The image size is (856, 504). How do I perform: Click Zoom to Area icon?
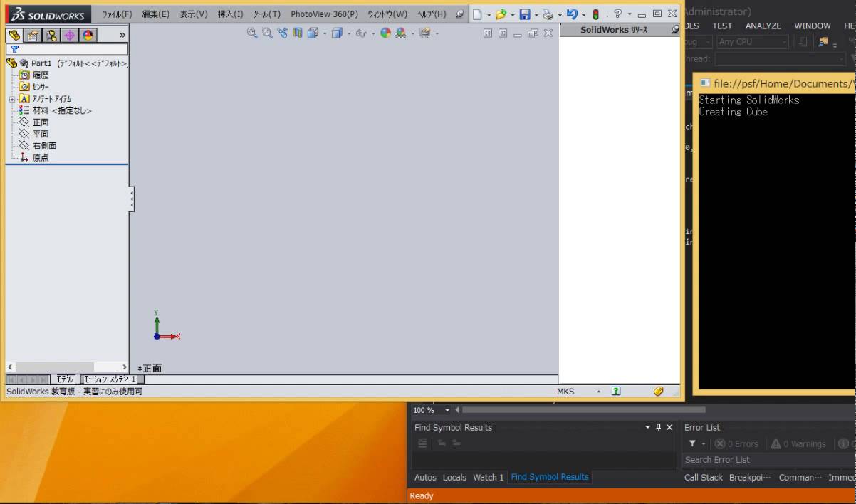(267, 33)
